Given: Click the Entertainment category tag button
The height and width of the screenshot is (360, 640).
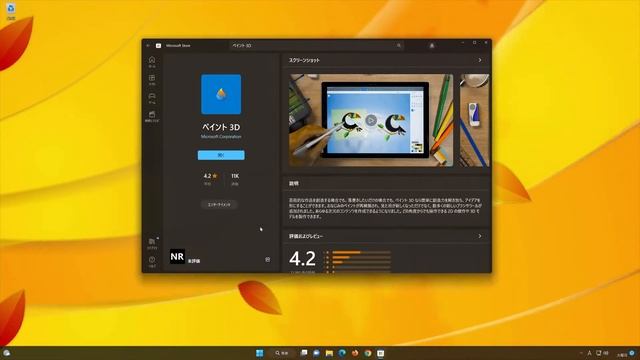Looking at the screenshot, I should [219, 204].
